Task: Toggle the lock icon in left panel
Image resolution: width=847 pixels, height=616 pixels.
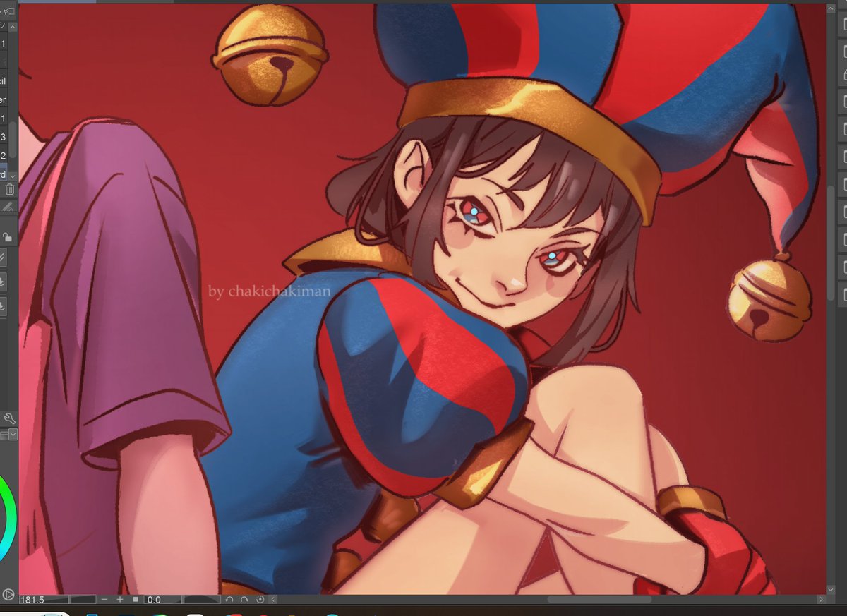Action: click(7, 238)
